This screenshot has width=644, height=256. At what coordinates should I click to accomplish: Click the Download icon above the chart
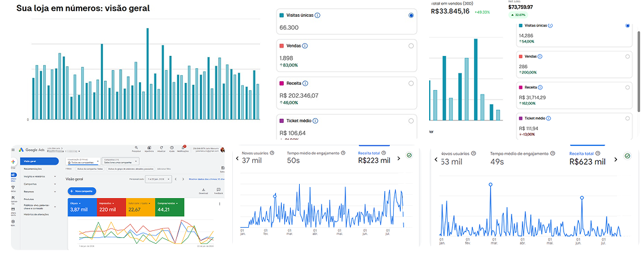pyautogui.click(x=204, y=190)
